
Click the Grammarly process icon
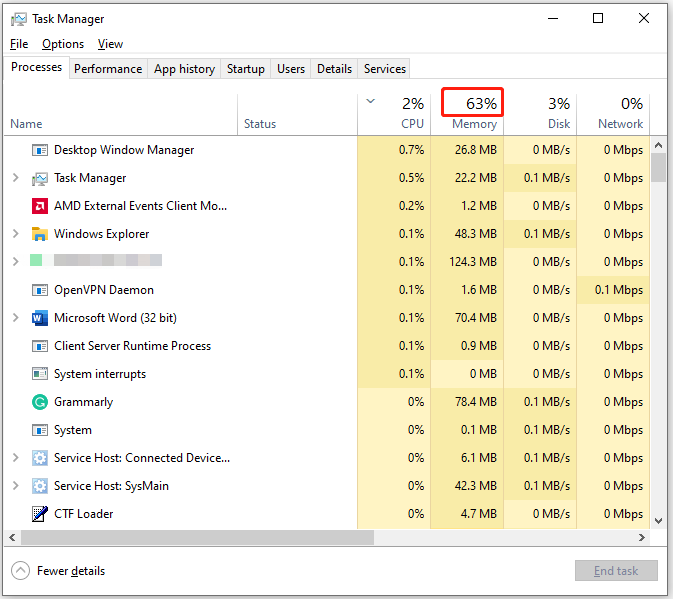point(40,402)
